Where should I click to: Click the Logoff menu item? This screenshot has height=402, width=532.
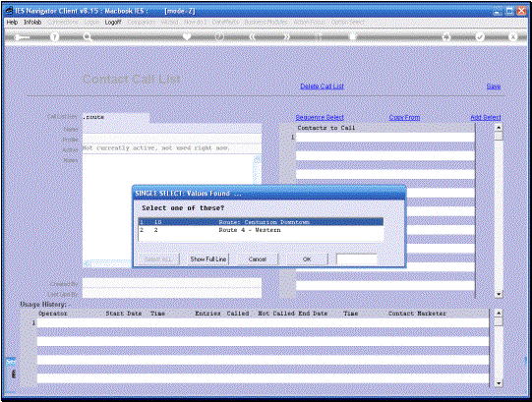[x=113, y=22]
